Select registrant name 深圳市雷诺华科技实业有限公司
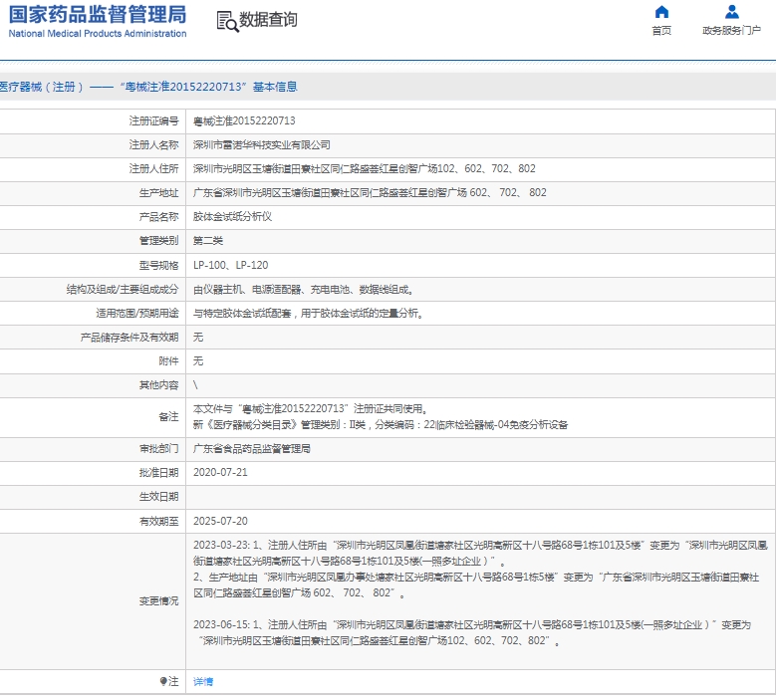Screen dimensions: 776x700 coord(261,145)
